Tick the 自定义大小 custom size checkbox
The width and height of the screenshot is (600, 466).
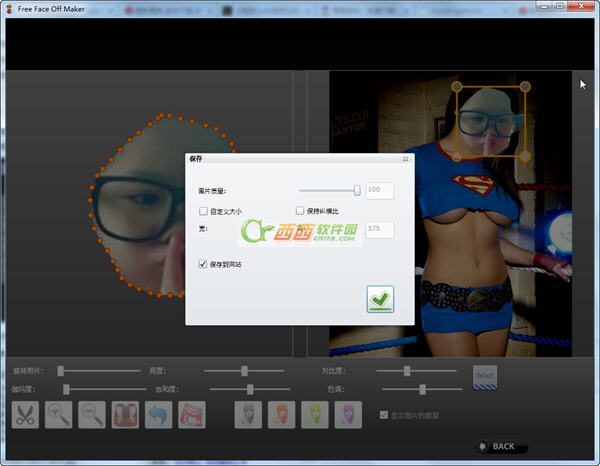tap(203, 211)
